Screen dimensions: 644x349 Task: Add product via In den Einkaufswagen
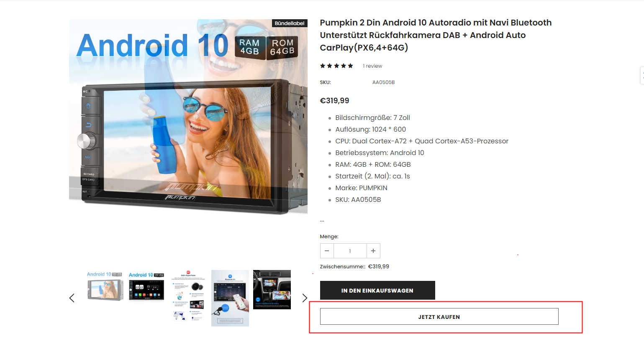pyautogui.click(x=377, y=290)
